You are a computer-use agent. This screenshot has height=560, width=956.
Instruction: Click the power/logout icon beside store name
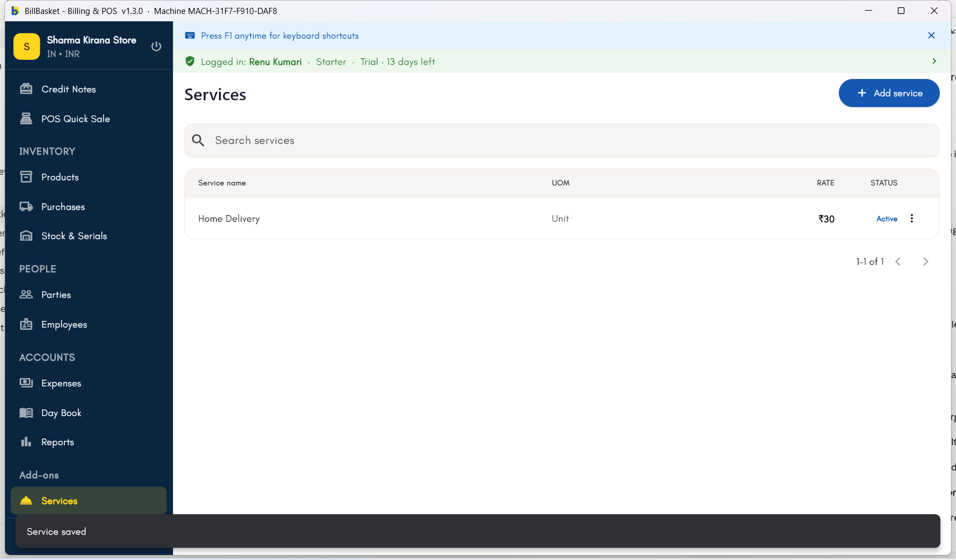(156, 46)
